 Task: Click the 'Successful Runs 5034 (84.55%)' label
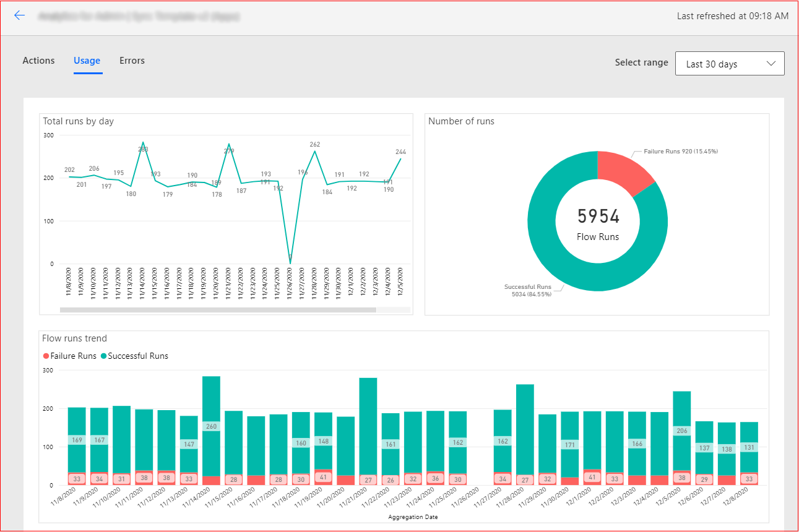coord(528,290)
